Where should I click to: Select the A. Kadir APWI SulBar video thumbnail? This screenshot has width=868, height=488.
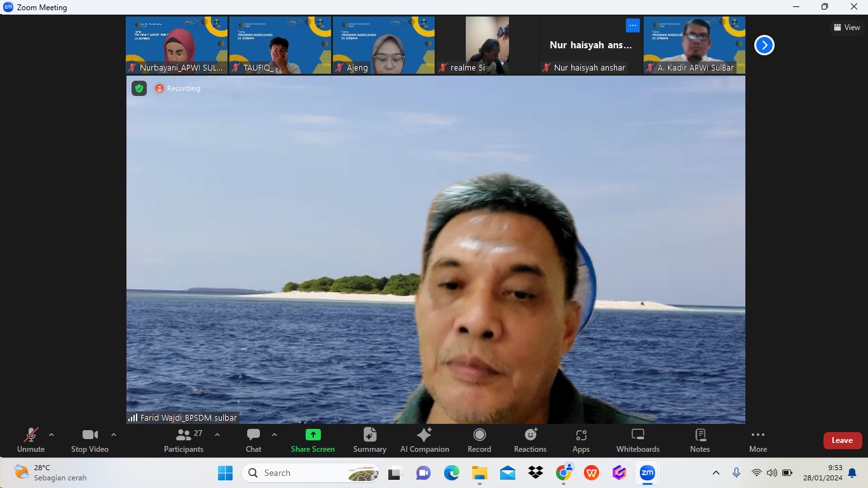pos(694,44)
